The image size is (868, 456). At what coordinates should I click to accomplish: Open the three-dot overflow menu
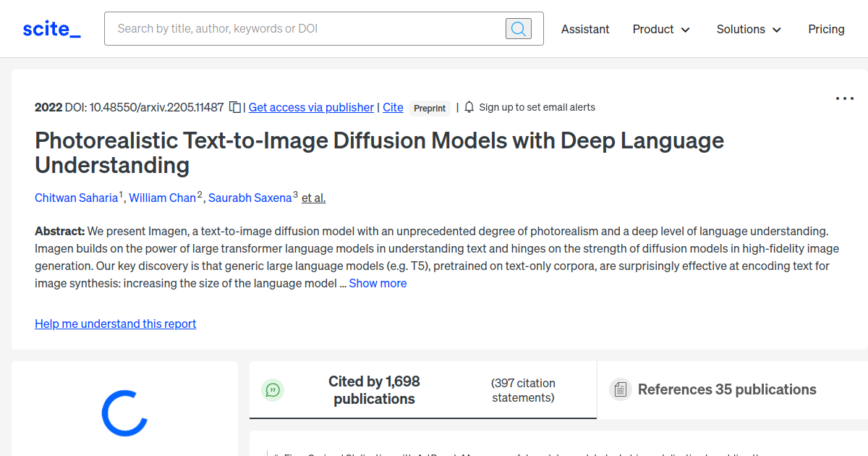click(x=844, y=98)
